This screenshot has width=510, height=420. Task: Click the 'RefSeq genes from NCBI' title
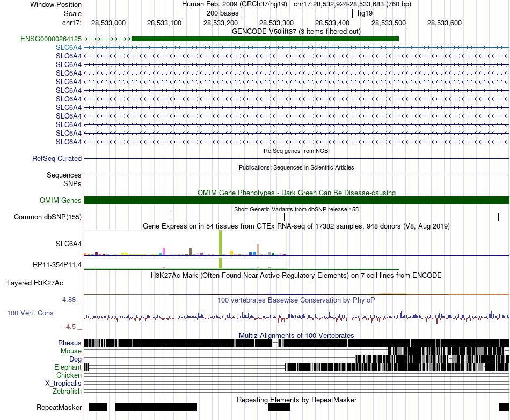296,151
